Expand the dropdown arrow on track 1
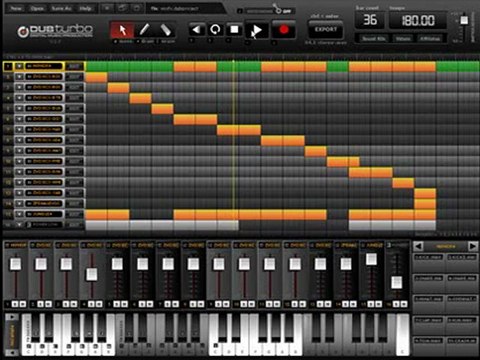The image size is (480, 360). [19, 66]
